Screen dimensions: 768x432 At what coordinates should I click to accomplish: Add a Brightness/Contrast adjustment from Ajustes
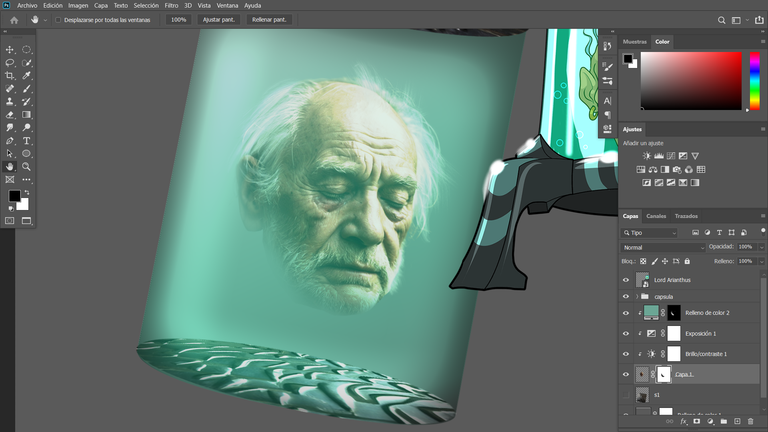pos(647,156)
